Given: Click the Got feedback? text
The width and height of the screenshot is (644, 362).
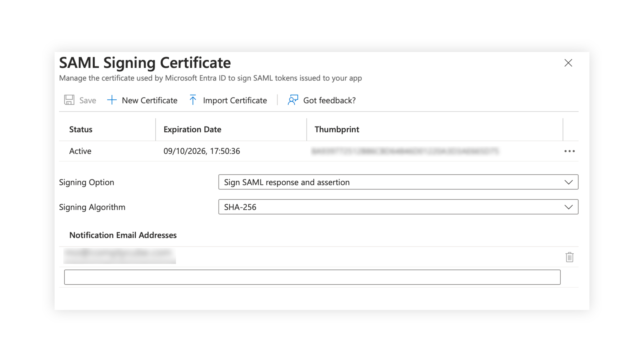Looking at the screenshot, I should (x=329, y=100).
